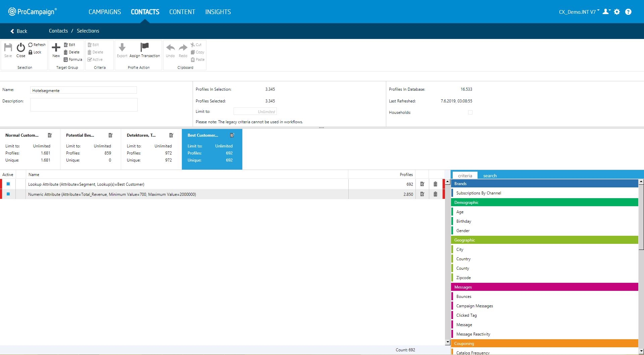This screenshot has height=355, width=644.
Task: Click the Contacts breadcrumb link
Action: [x=58, y=31]
